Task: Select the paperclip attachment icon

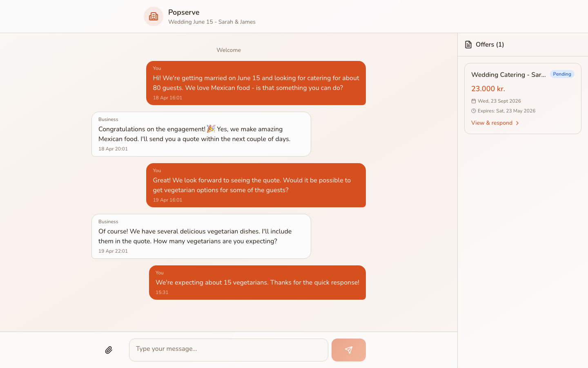Action: pos(109,350)
